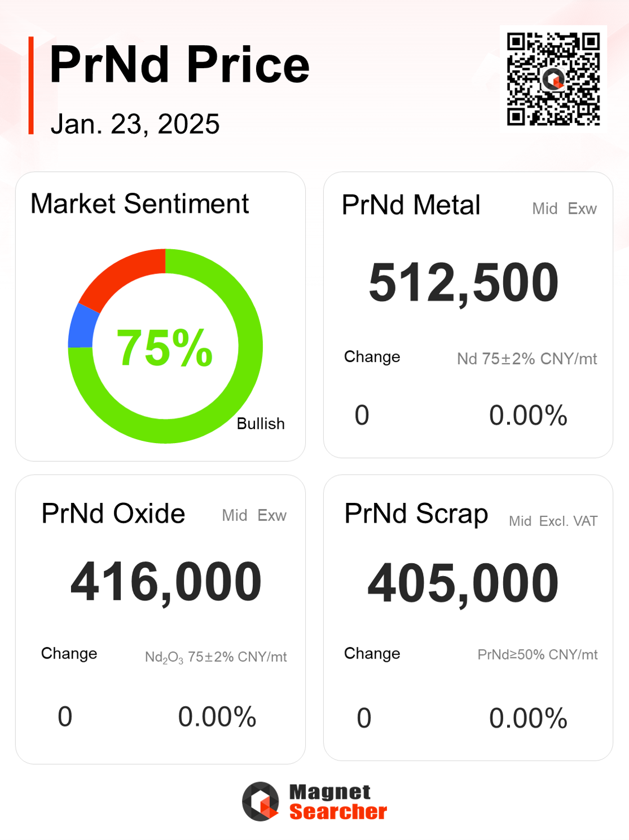Click the Jan. 23, 2025 date
The image size is (629, 840).
pyautogui.click(x=135, y=124)
